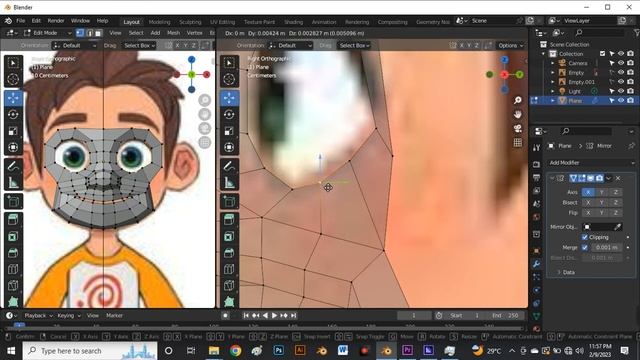The image size is (640, 360).
Task: Open the Tool properties tab
Action: click(x=536, y=148)
